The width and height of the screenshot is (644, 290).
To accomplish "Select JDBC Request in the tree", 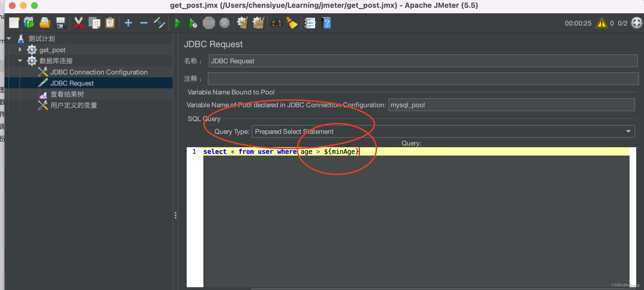I will pos(72,83).
